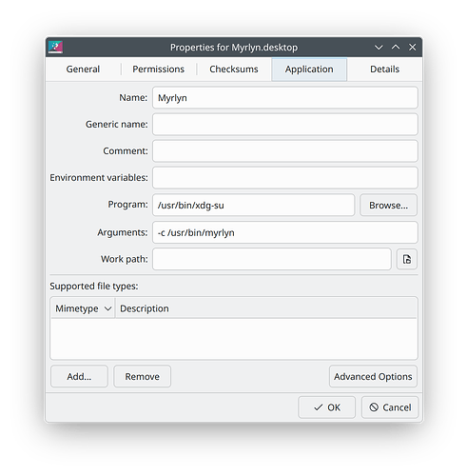This screenshot has height=476, width=467.
Task: Cancel the properties dialog
Action: click(390, 407)
